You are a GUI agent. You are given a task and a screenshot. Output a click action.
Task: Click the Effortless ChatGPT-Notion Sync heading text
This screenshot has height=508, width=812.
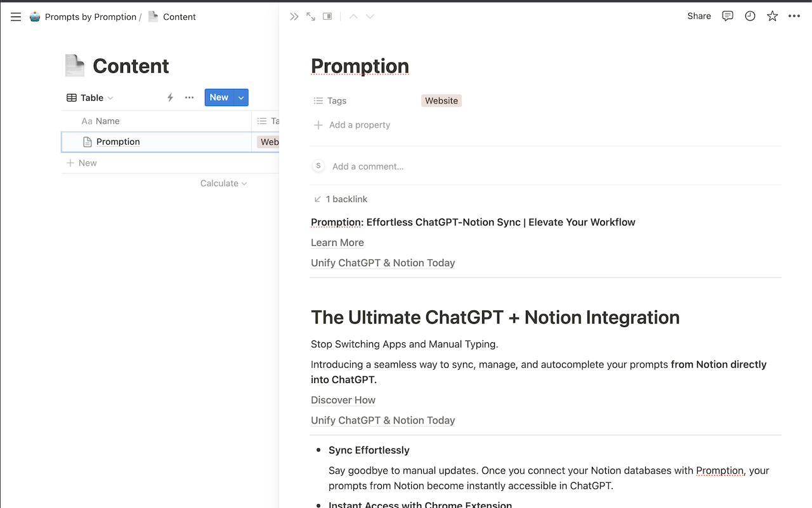pyautogui.click(x=473, y=222)
